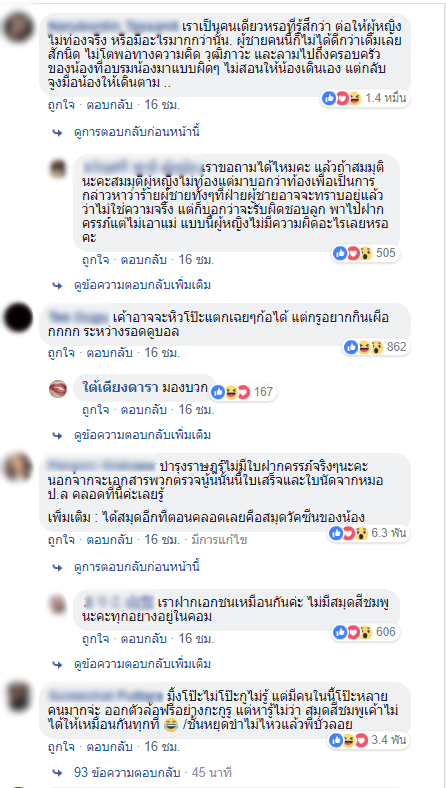Show reactions list with 606 count

366,632
